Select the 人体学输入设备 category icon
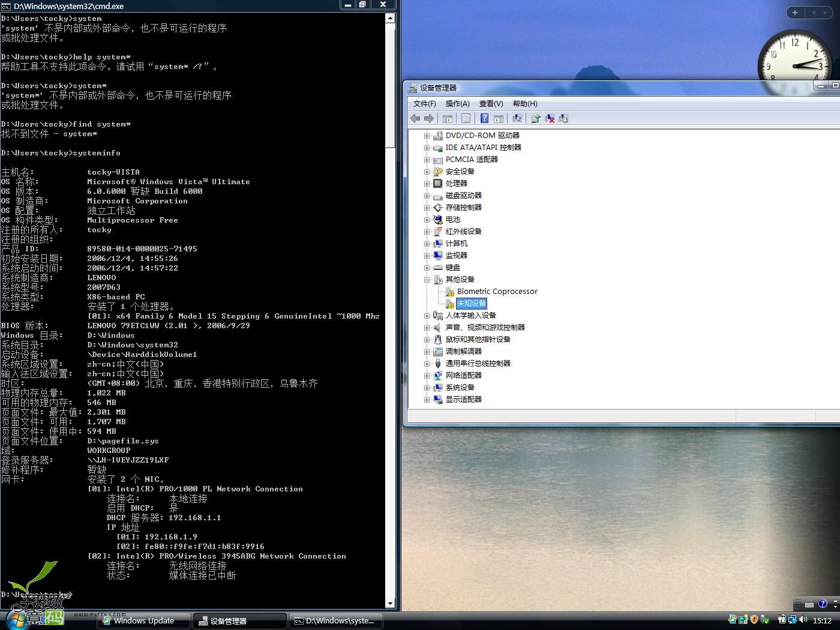This screenshot has width=840, height=630. coord(438,316)
